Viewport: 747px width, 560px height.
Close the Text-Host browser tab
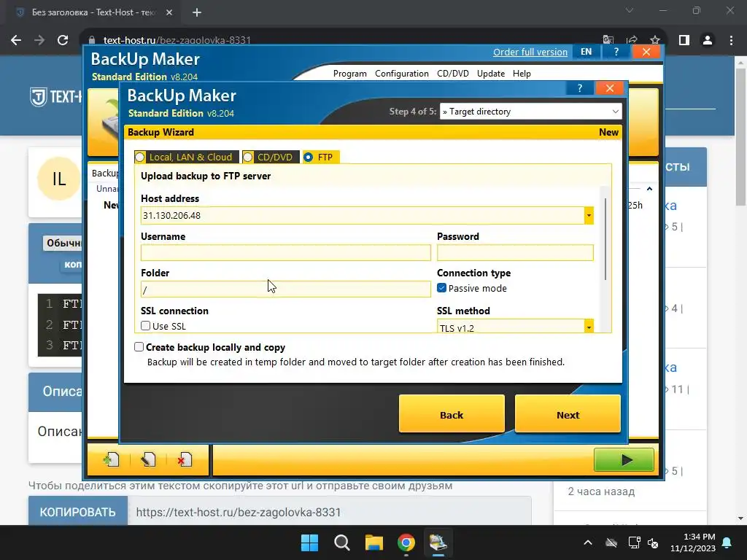(x=169, y=12)
